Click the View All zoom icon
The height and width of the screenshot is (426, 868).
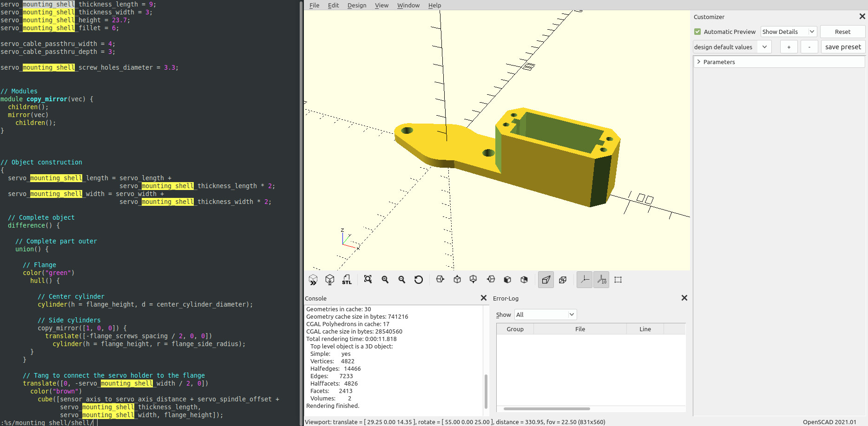click(368, 280)
